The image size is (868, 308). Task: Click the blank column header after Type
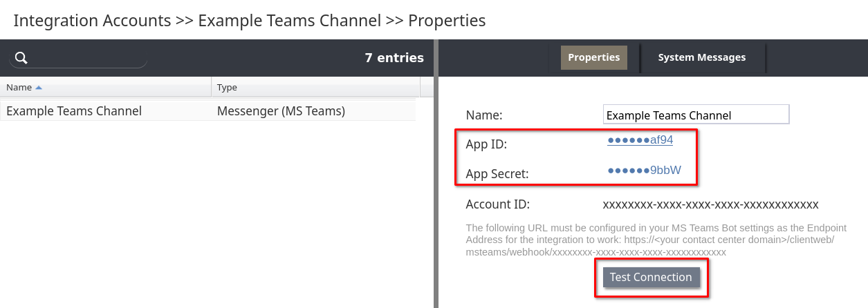point(427,88)
